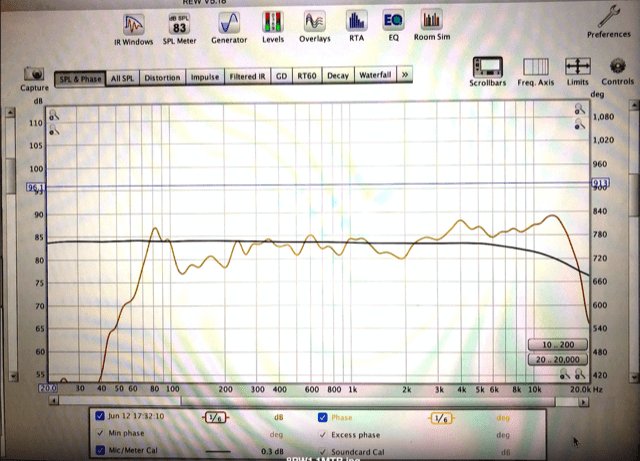
Task: Open the SPL Meter
Action: [179, 29]
